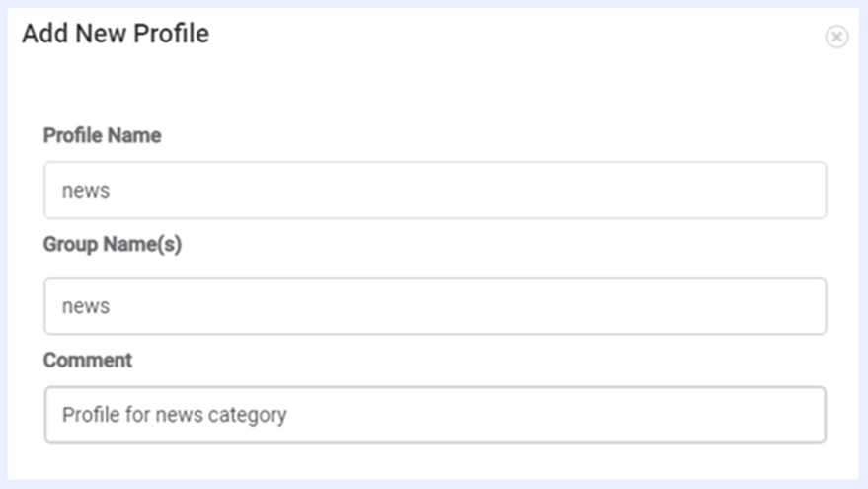Click empty right end of Group Name(s) field
The height and width of the screenshot is (489, 868).
point(770,306)
